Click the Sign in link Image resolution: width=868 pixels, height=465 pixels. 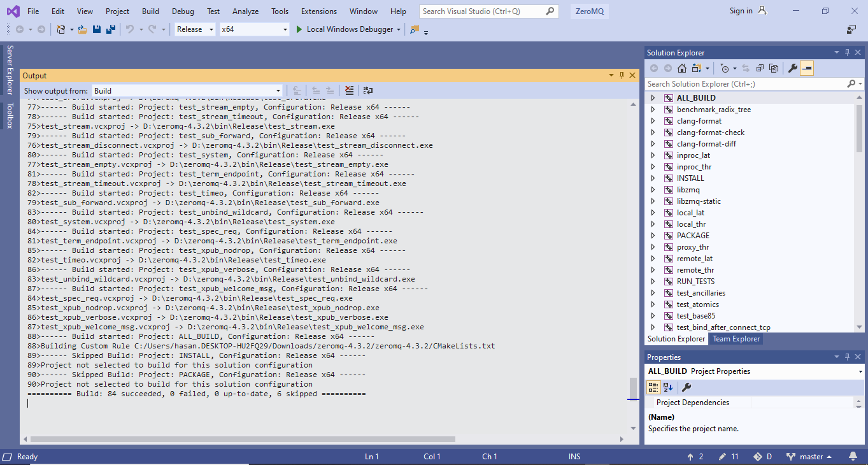click(x=739, y=11)
